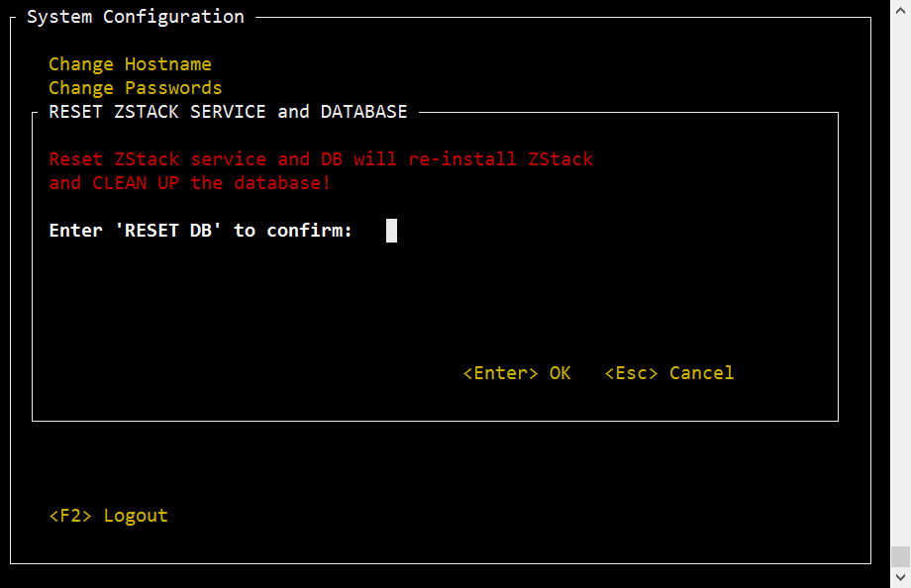Open the Change Passwords menu entry
This screenshot has height=588, width=911.
[x=136, y=88]
